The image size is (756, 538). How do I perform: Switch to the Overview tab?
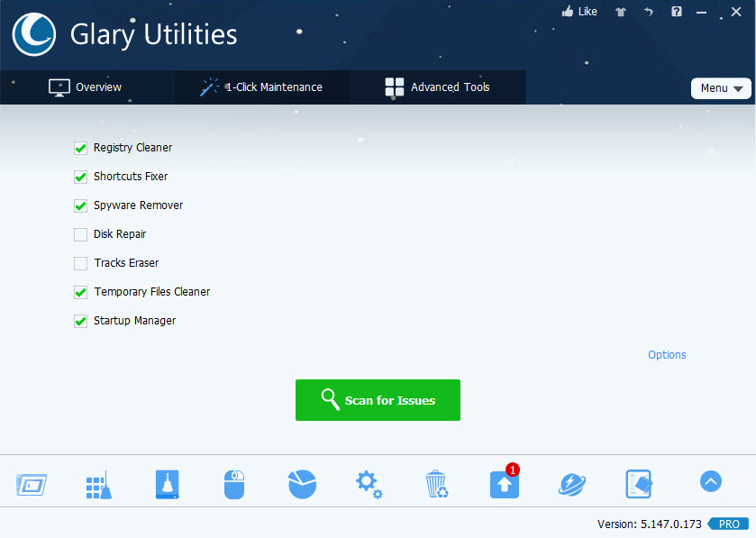tap(87, 87)
